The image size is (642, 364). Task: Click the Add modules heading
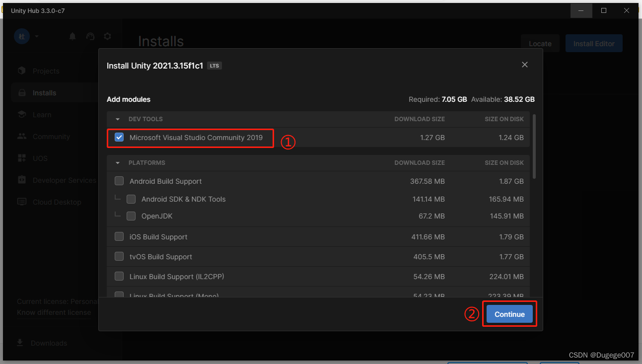click(x=129, y=99)
